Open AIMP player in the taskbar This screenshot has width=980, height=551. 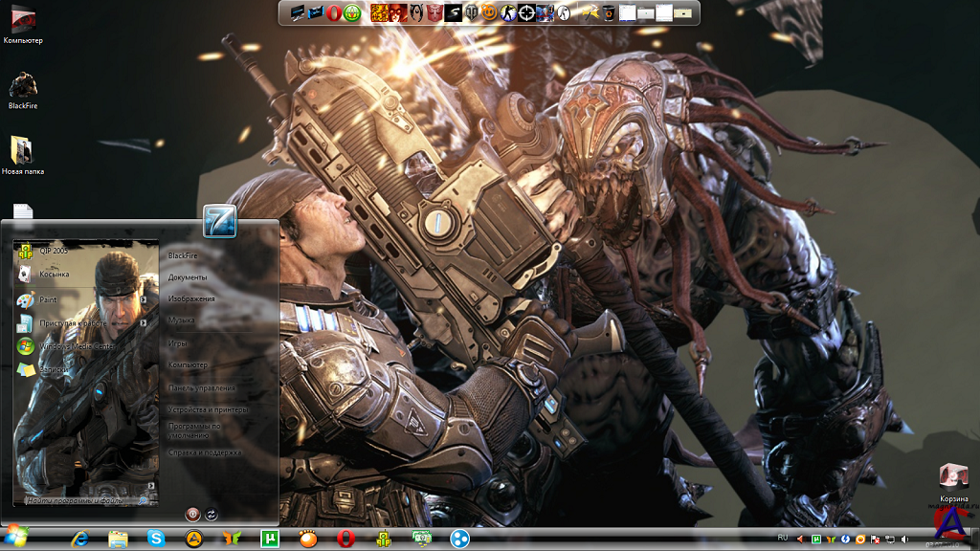pyautogui.click(x=194, y=539)
